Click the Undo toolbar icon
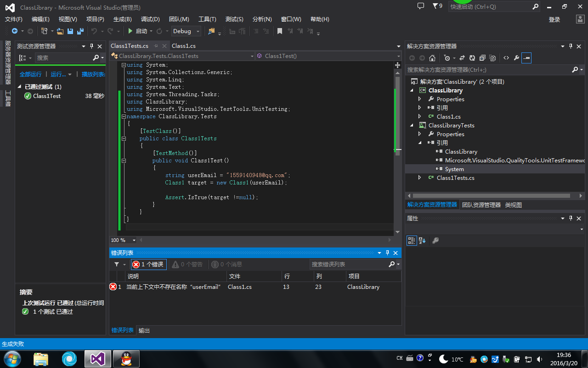The height and width of the screenshot is (368, 588). [x=94, y=31]
